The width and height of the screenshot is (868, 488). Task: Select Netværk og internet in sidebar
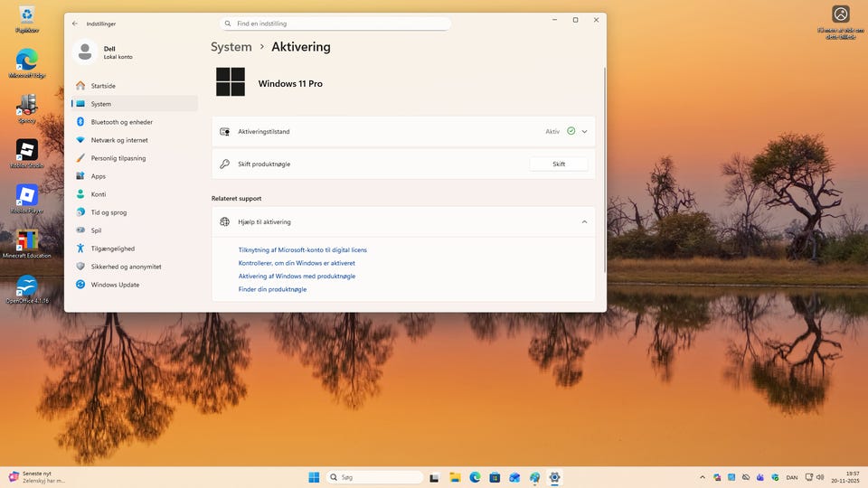click(118, 140)
